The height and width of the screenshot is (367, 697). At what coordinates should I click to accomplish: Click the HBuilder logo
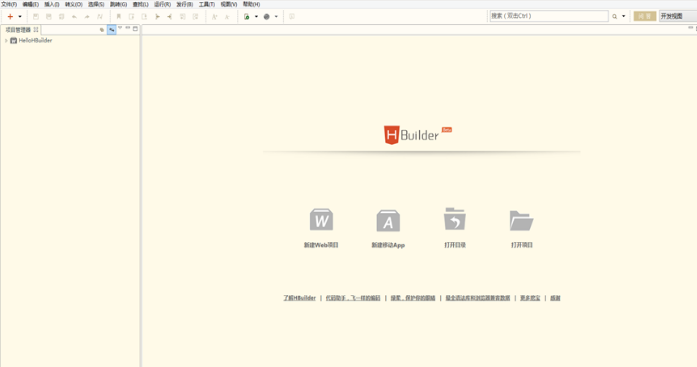tap(417, 135)
